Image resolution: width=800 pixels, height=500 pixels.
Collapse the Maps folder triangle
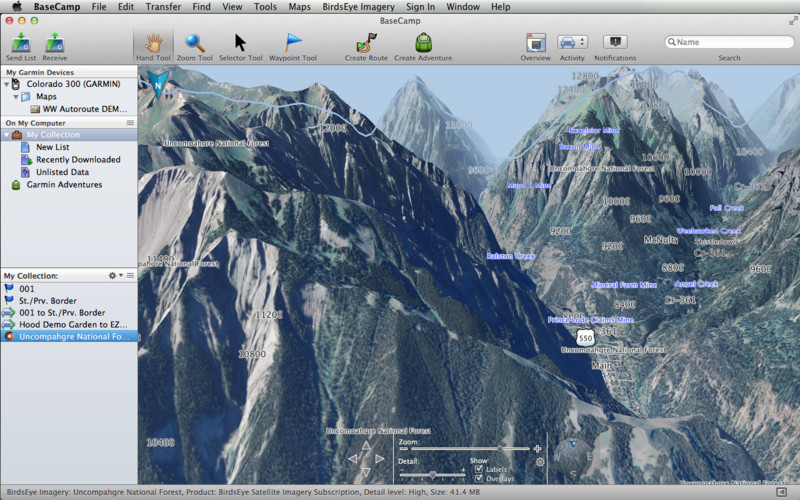click(16, 96)
